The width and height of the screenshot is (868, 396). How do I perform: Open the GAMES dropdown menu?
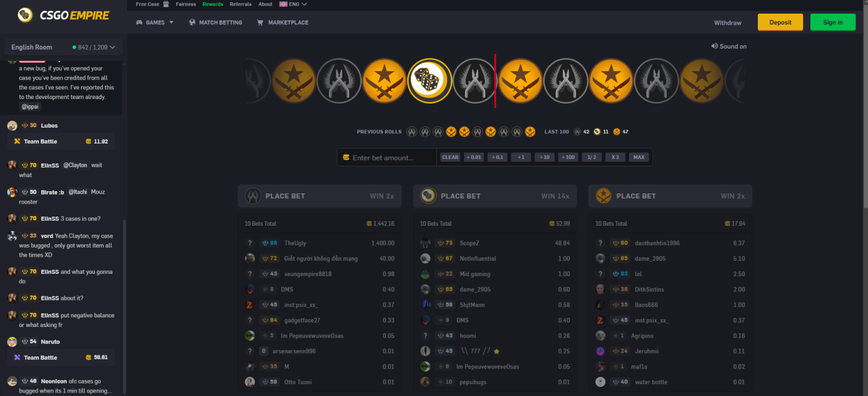coord(155,23)
